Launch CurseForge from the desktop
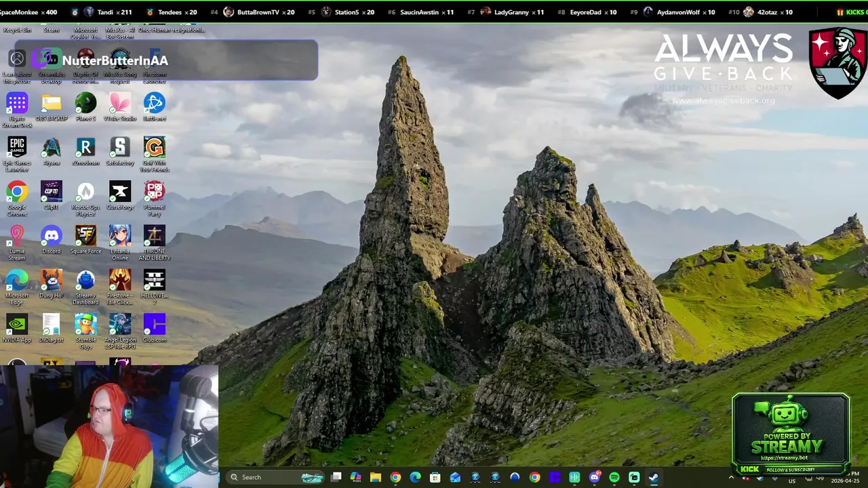The image size is (868, 488). coord(120,195)
